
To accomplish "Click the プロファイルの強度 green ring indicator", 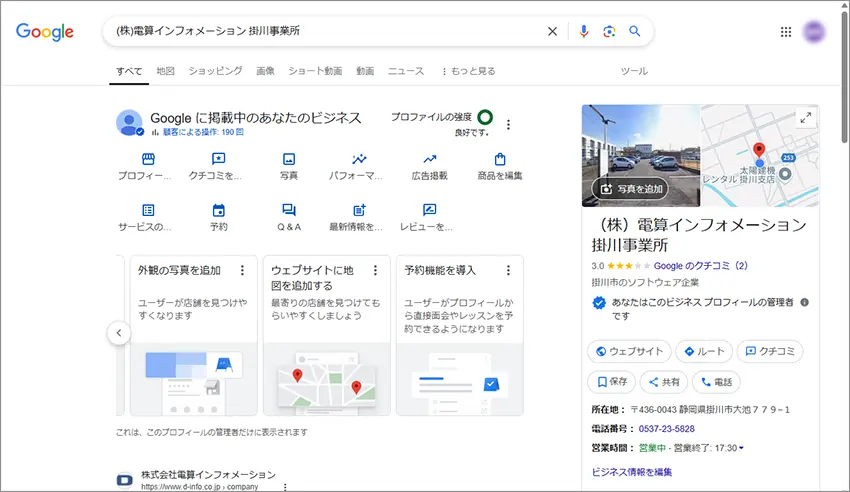I will point(485,117).
